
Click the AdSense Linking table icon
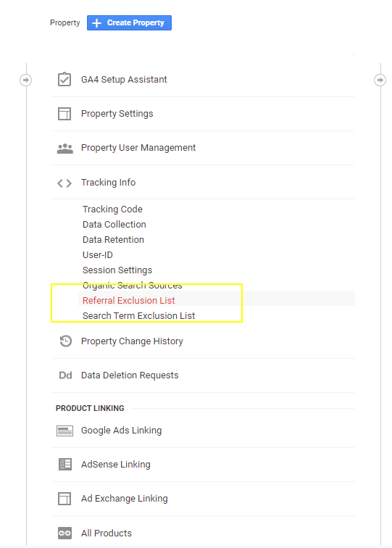[65, 465]
